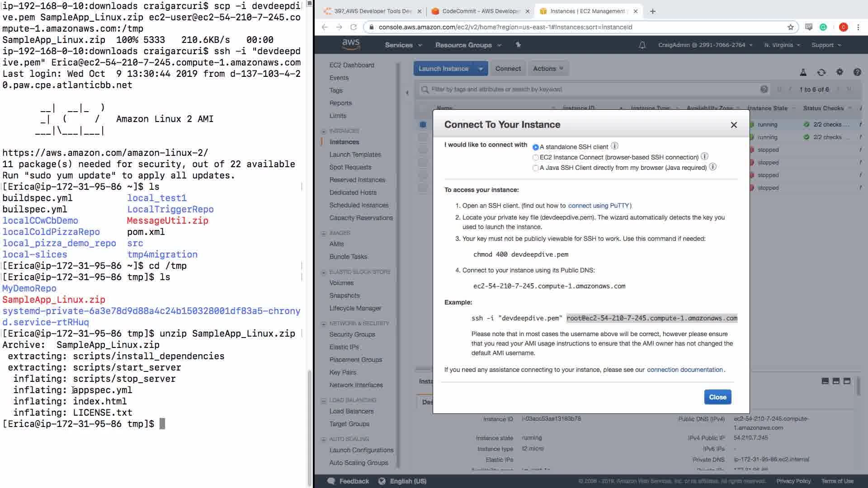Click the pin shortcut icon in navbar

coord(518,45)
